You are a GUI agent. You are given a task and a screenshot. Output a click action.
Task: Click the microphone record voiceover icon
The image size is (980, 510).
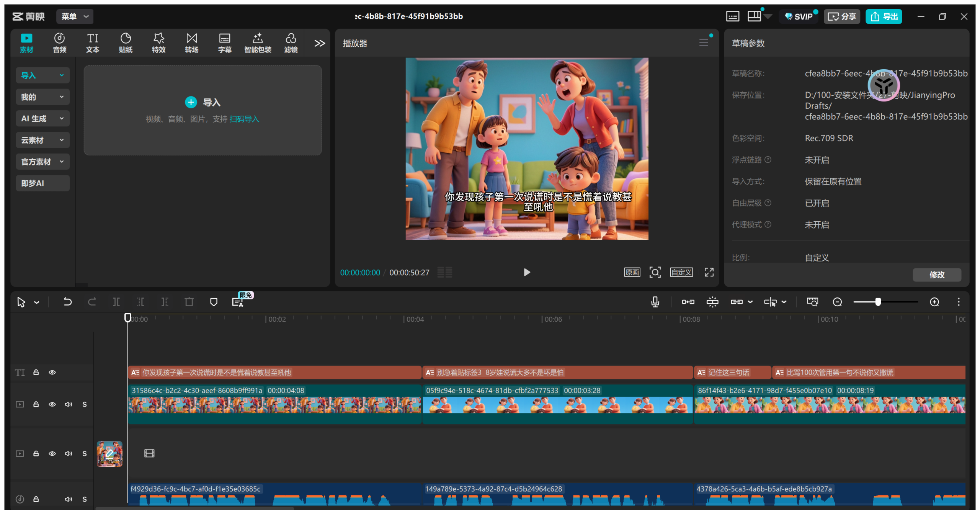pyautogui.click(x=655, y=302)
